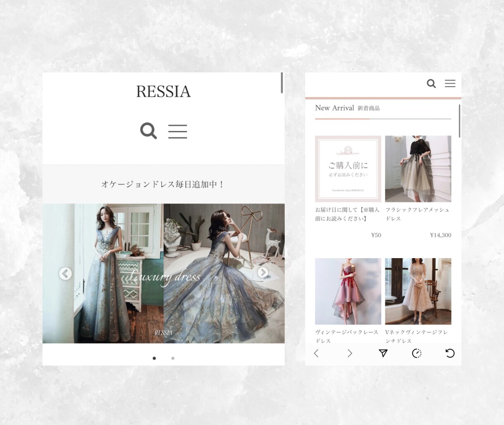Image resolution: width=504 pixels, height=425 pixels.
Task: Click the paper plane share icon
Action: (383, 353)
